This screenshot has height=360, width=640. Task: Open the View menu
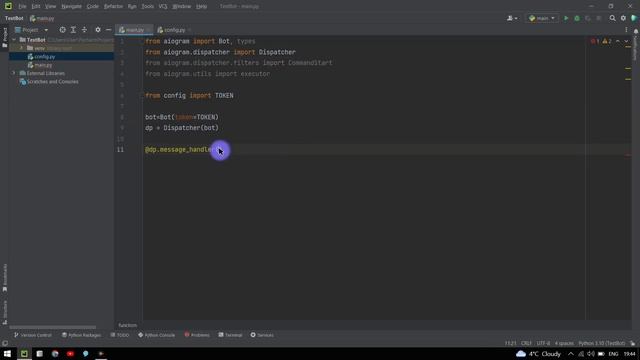(x=50, y=7)
